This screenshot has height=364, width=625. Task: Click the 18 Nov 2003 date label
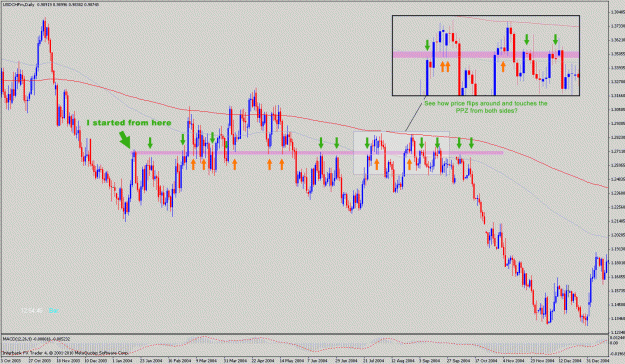67,360
